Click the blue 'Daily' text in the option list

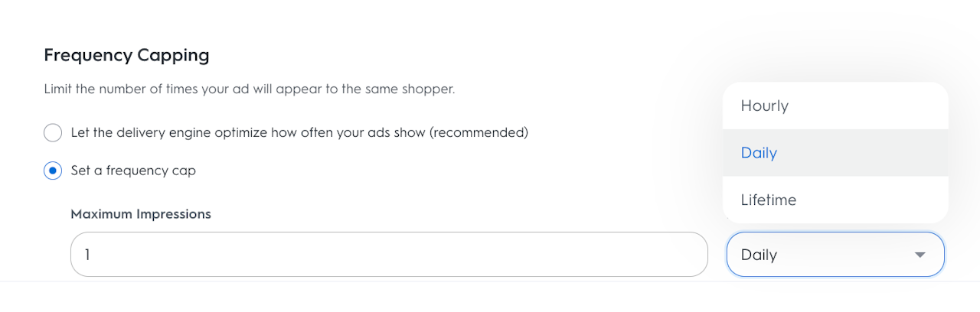(x=759, y=153)
